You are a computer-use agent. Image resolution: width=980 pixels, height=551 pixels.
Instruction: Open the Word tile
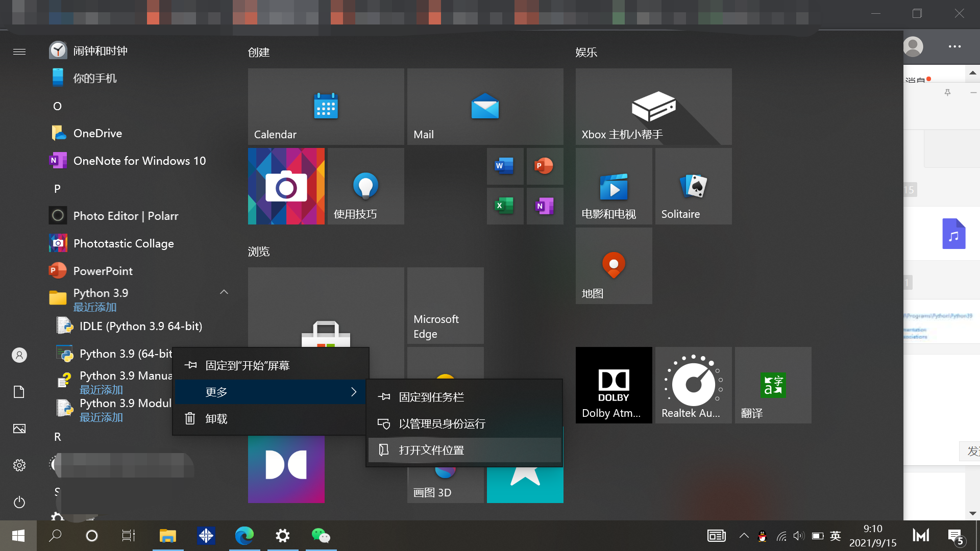[505, 166]
